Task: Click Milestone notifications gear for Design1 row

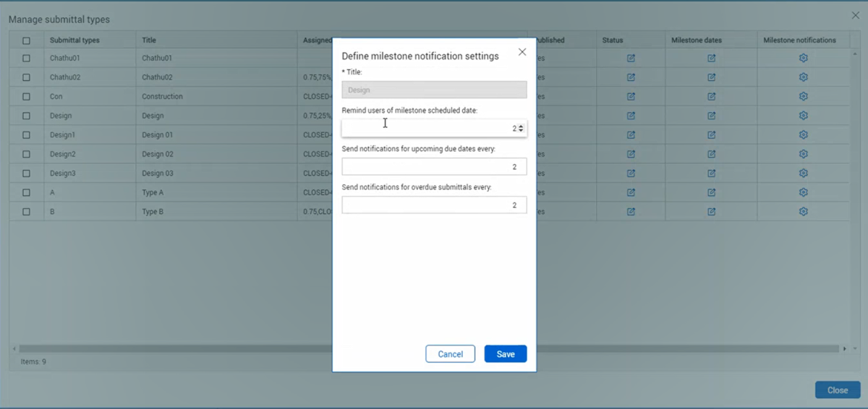Action: click(x=803, y=135)
